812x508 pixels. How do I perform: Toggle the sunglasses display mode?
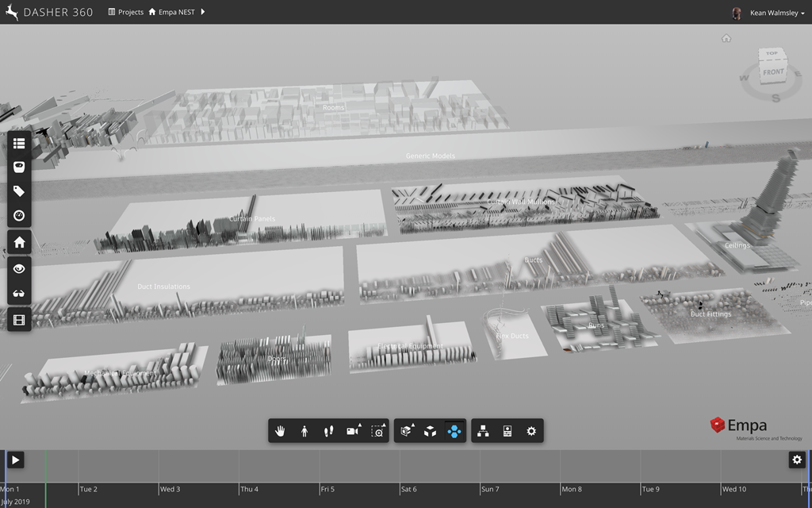click(19, 294)
